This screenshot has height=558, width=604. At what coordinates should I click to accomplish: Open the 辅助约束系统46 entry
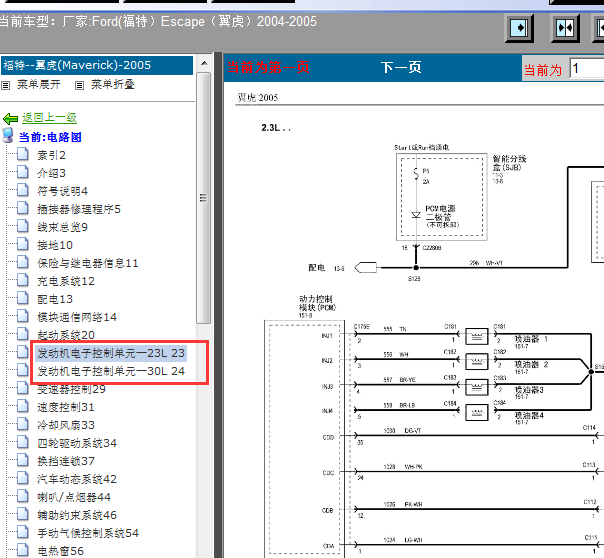[77, 515]
